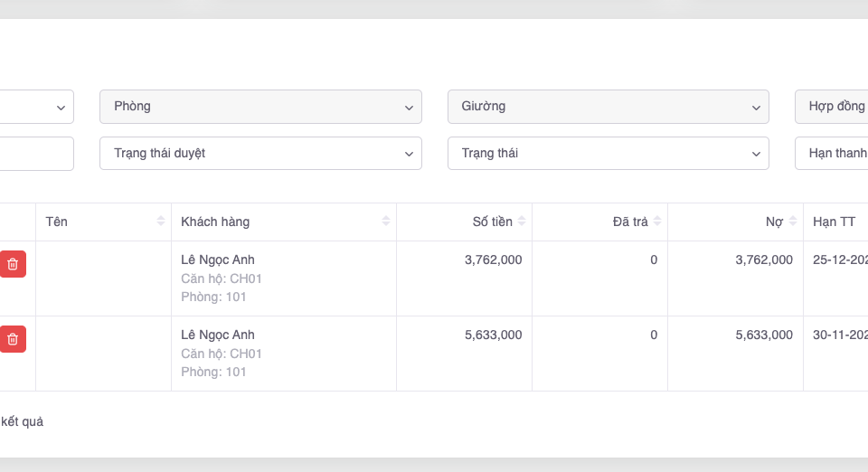Click the 25-12 due date cell
The width and height of the screenshot is (868, 472).
pyautogui.click(x=839, y=260)
